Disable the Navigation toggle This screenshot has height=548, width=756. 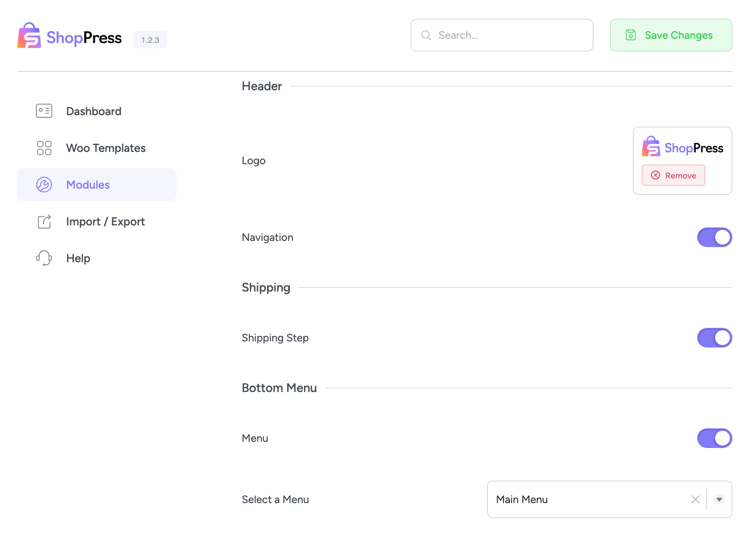click(714, 237)
